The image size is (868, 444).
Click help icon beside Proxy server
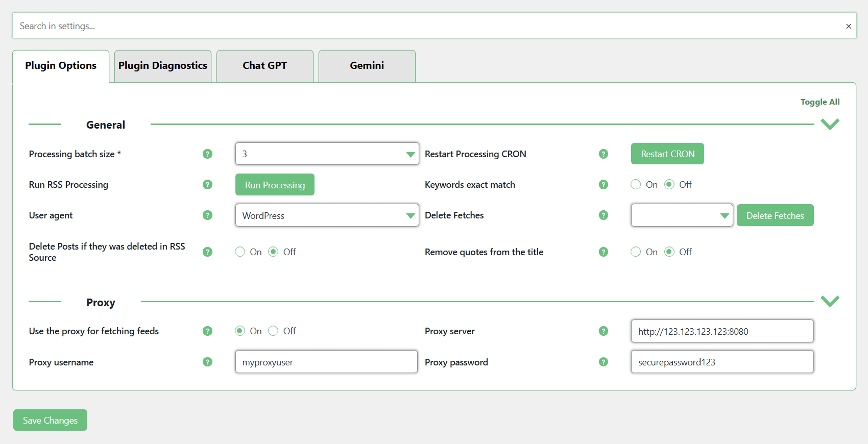pyautogui.click(x=604, y=331)
